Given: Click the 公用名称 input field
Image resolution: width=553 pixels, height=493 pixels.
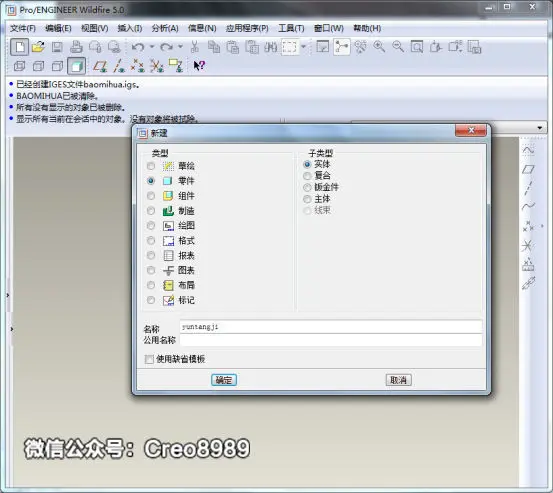Looking at the screenshot, I should pyautogui.click(x=331, y=340).
